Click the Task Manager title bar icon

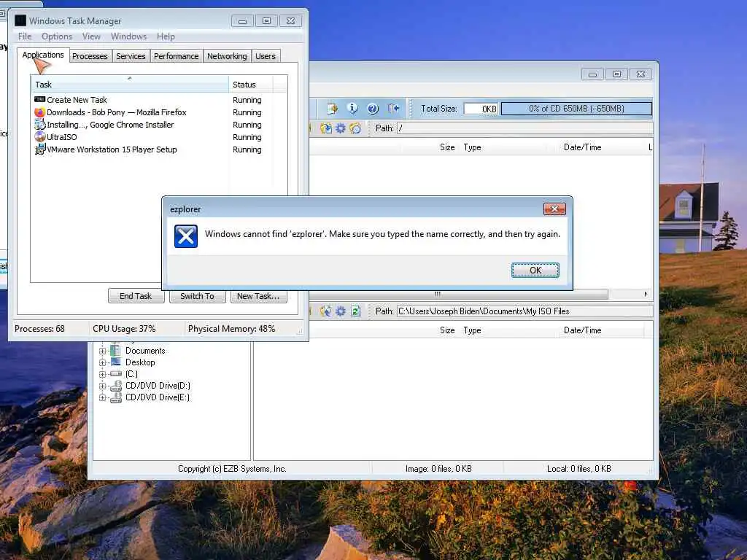[x=20, y=20]
